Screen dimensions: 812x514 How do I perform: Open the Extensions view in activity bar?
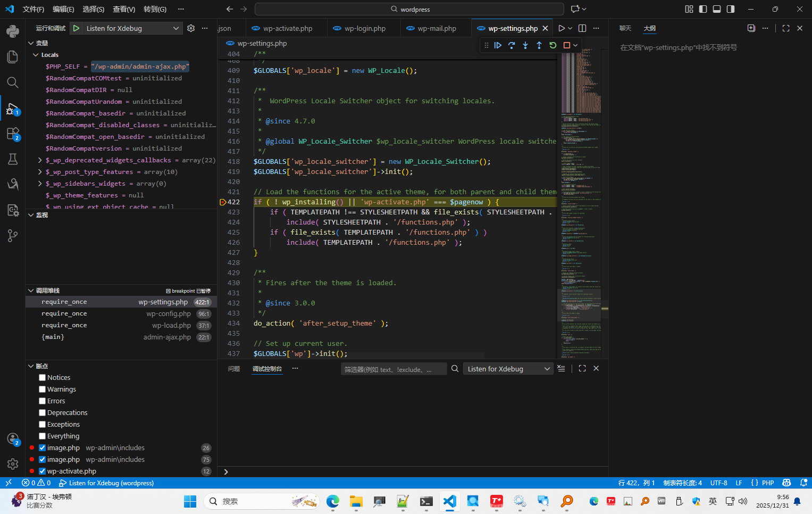(x=13, y=134)
